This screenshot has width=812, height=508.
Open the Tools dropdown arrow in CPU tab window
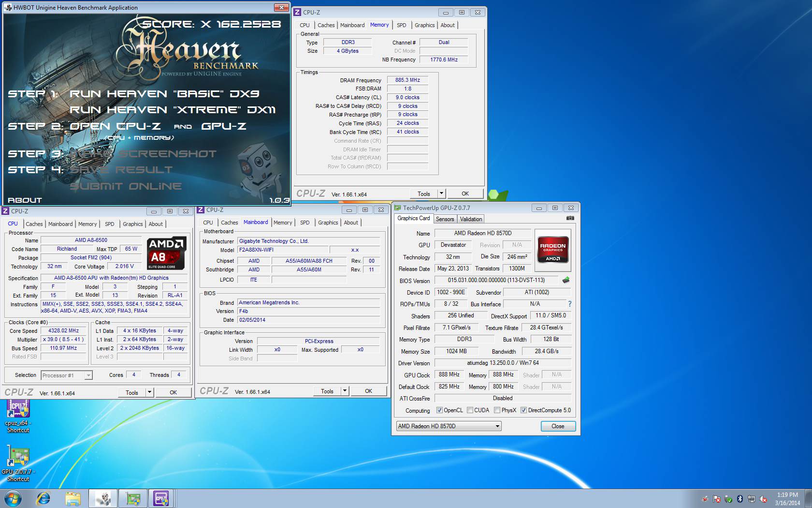tap(149, 392)
